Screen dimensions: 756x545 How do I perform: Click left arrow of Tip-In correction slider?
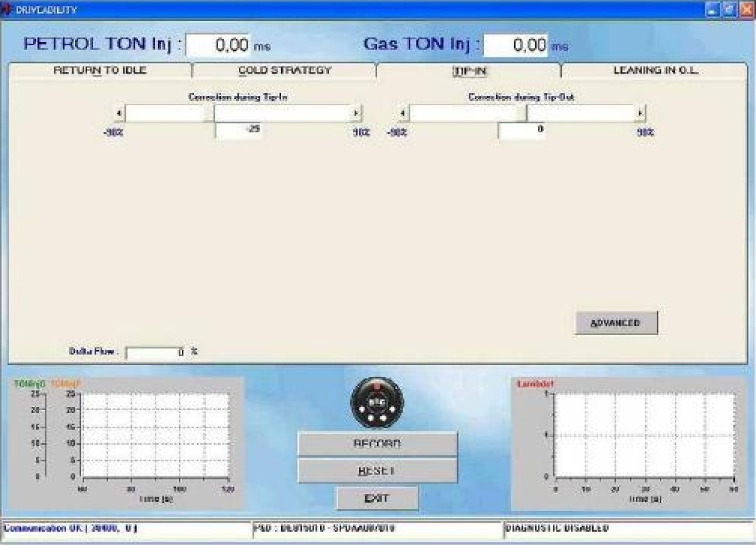pyautogui.click(x=119, y=113)
